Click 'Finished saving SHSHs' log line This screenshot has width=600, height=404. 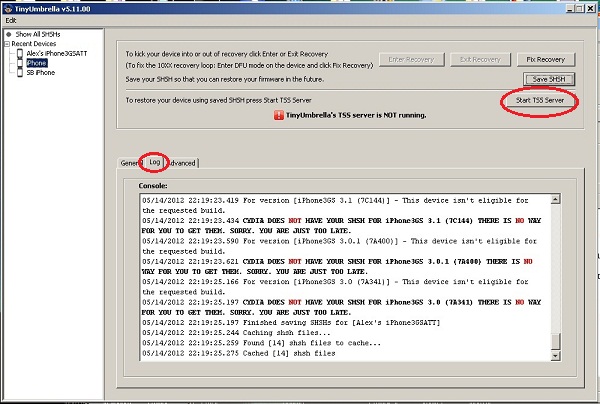click(x=291, y=323)
